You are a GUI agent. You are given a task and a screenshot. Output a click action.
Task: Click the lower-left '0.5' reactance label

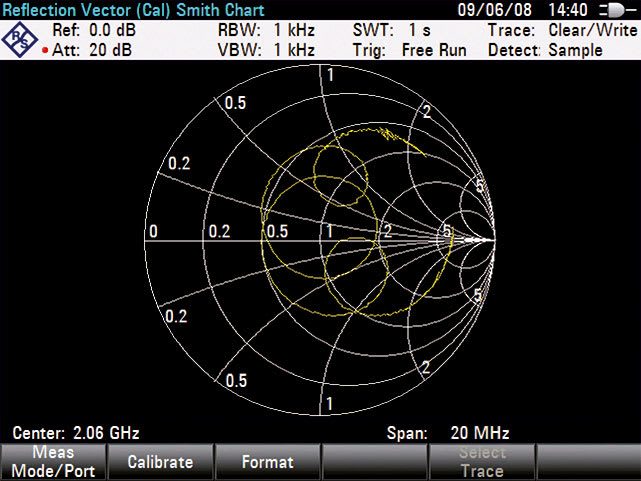pyautogui.click(x=236, y=380)
